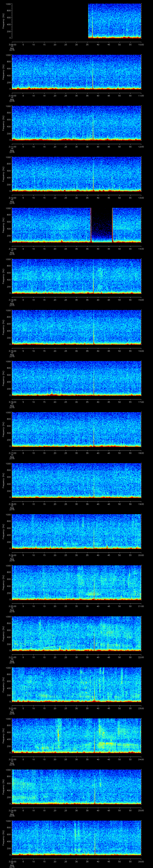Select the 45 second tick on the 3:12:00 axis

109,197
